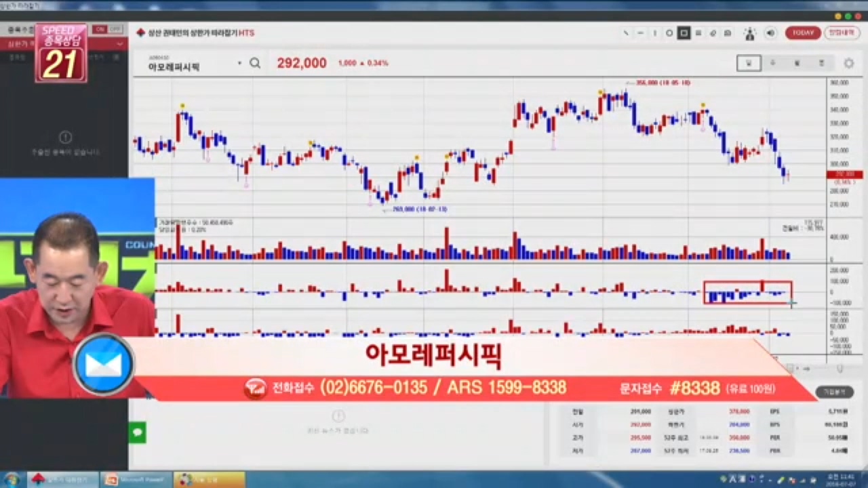
Task: Select the circle drawing tool
Action: coord(669,33)
